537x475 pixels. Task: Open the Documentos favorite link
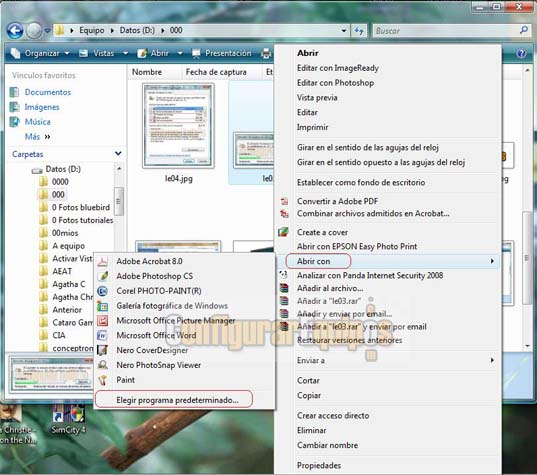tap(48, 92)
